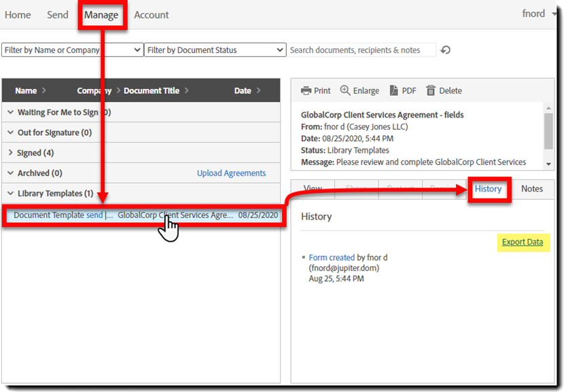
Task: Refresh the document list using the refresh icon
Action: tap(445, 50)
